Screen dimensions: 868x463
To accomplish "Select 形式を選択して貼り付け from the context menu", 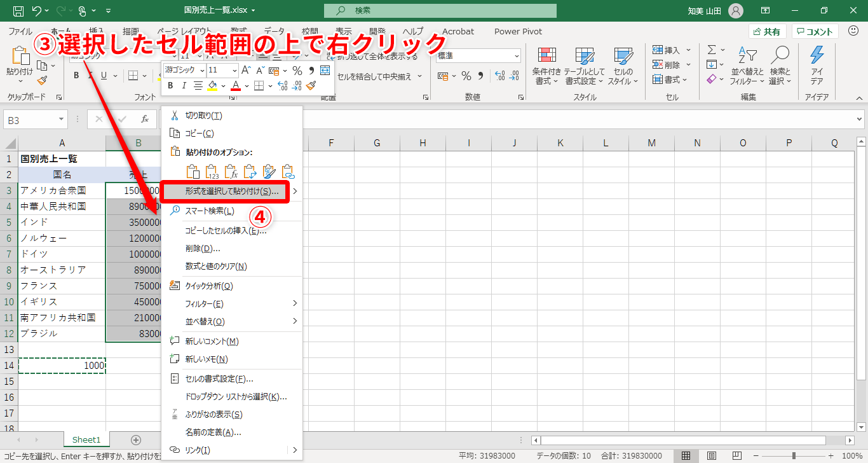I will click(232, 191).
